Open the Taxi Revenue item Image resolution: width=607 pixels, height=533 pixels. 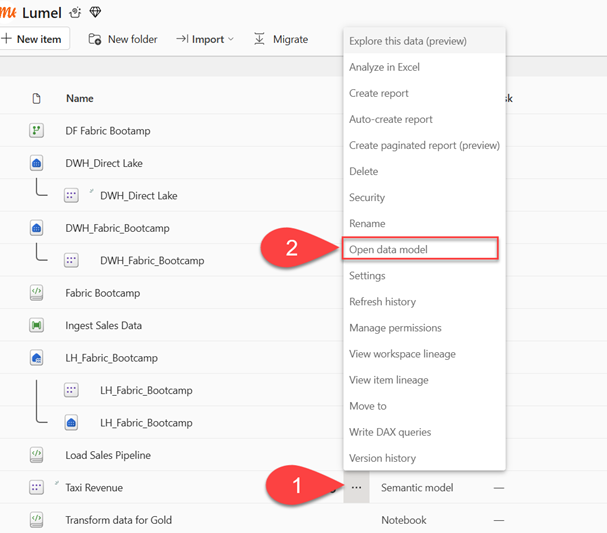click(x=94, y=488)
